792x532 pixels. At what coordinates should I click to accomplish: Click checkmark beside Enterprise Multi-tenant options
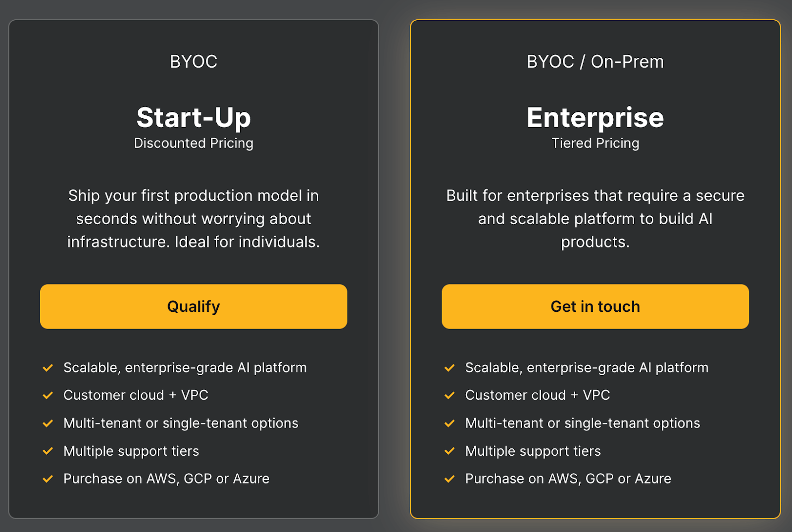click(449, 424)
